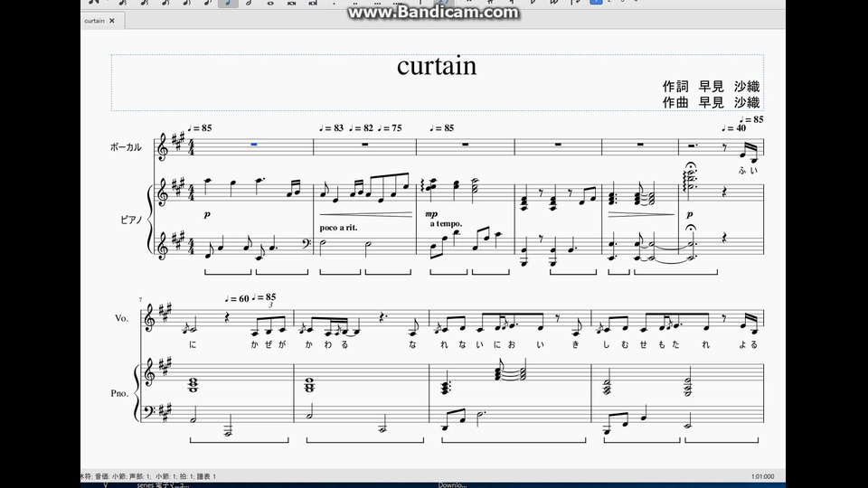This screenshot has width=868, height=488.
Task: Select the "poco a rit." text
Action: point(338,228)
